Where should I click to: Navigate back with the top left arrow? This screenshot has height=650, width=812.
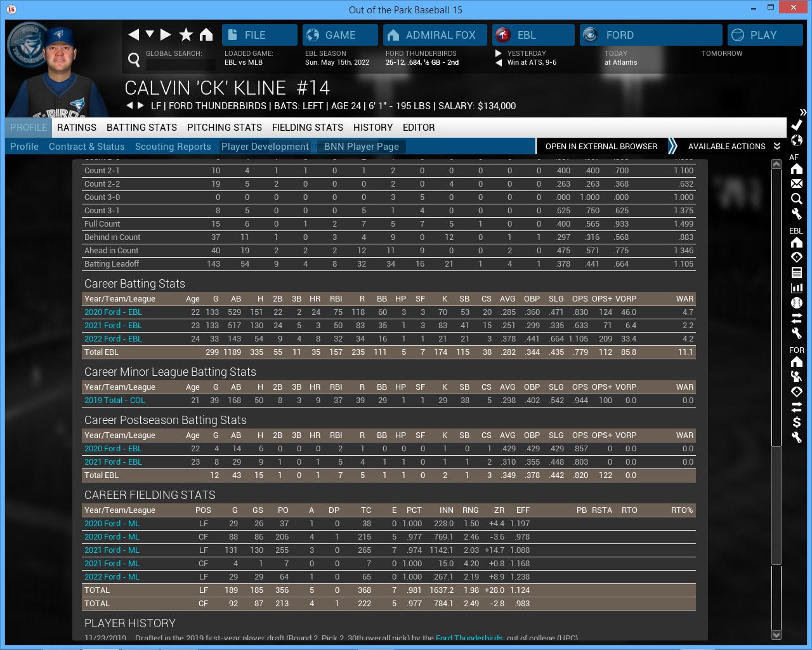[x=134, y=35]
